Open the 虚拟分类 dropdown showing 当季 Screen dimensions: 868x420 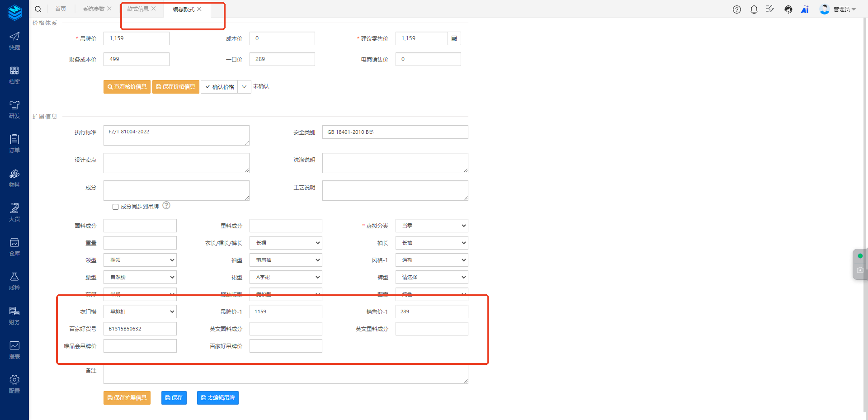[431, 226]
